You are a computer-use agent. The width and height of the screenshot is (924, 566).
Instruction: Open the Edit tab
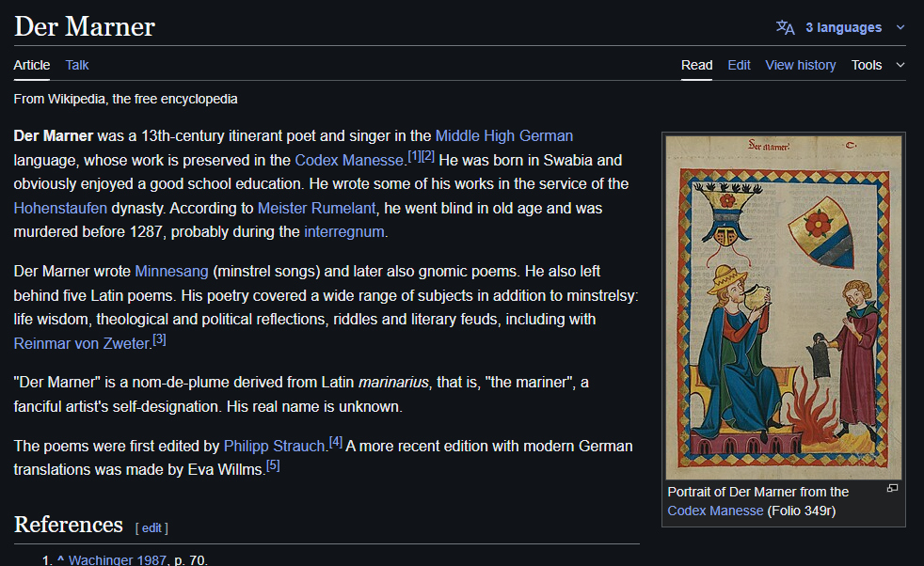coord(739,65)
